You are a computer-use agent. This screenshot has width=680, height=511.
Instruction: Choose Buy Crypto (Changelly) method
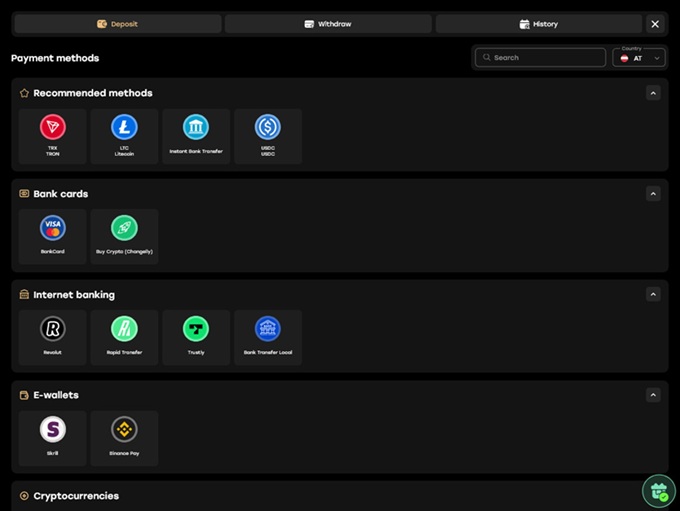124,236
